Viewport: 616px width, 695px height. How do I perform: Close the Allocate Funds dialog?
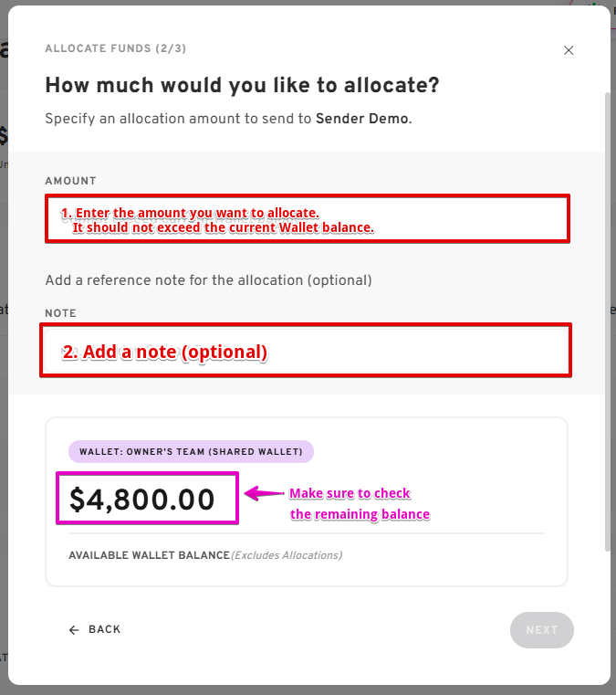pyautogui.click(x=569, y=50)
